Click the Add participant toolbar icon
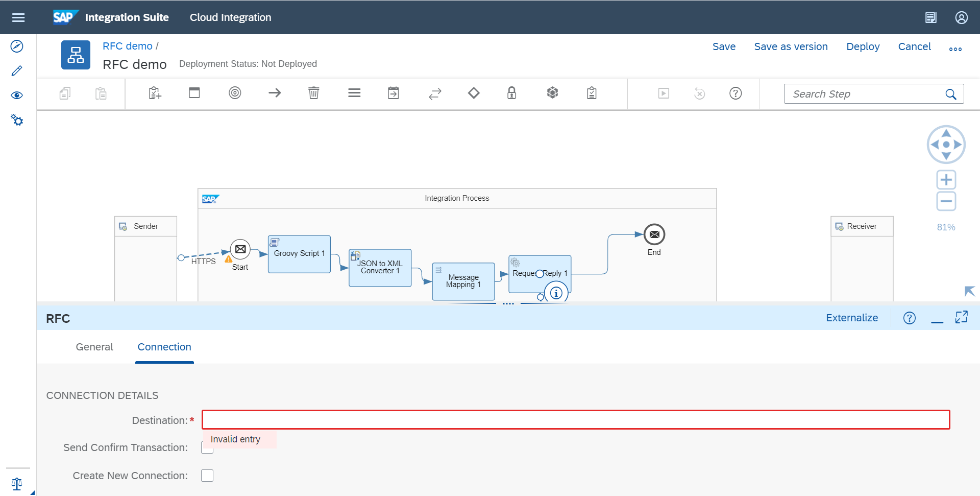This screenshot has height=496, width=980. (154, 93)
